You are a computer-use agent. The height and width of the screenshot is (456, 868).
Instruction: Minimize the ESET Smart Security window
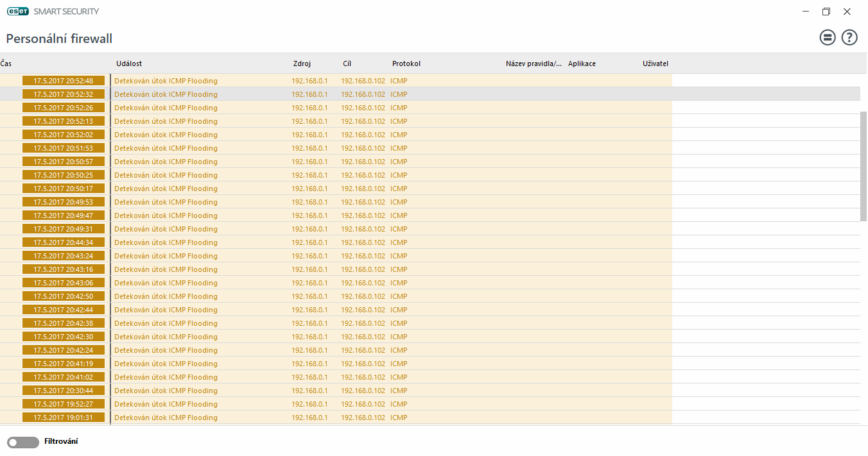click(x=805, y=12)
